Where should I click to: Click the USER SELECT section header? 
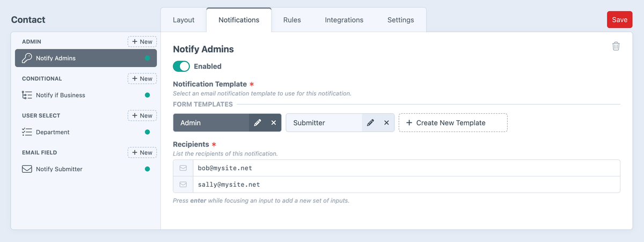[x=41, y=115]
